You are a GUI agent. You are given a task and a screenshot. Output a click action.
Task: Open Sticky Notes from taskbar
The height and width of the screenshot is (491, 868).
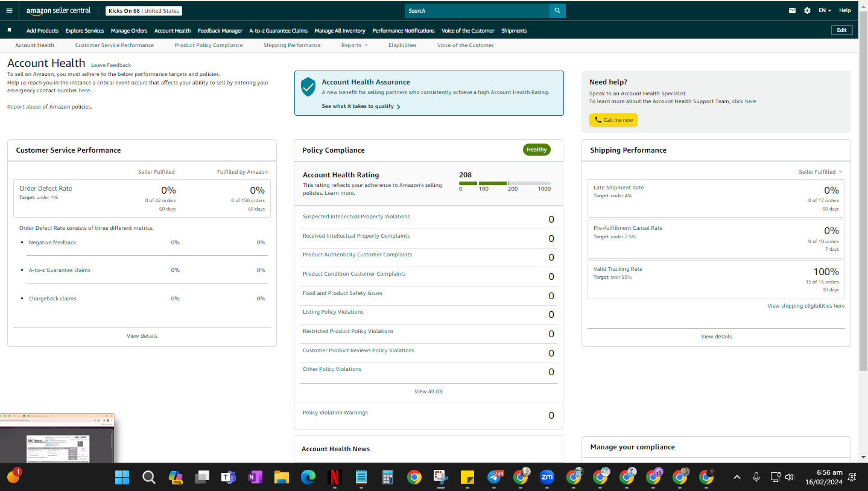click(x=467, y=477)
